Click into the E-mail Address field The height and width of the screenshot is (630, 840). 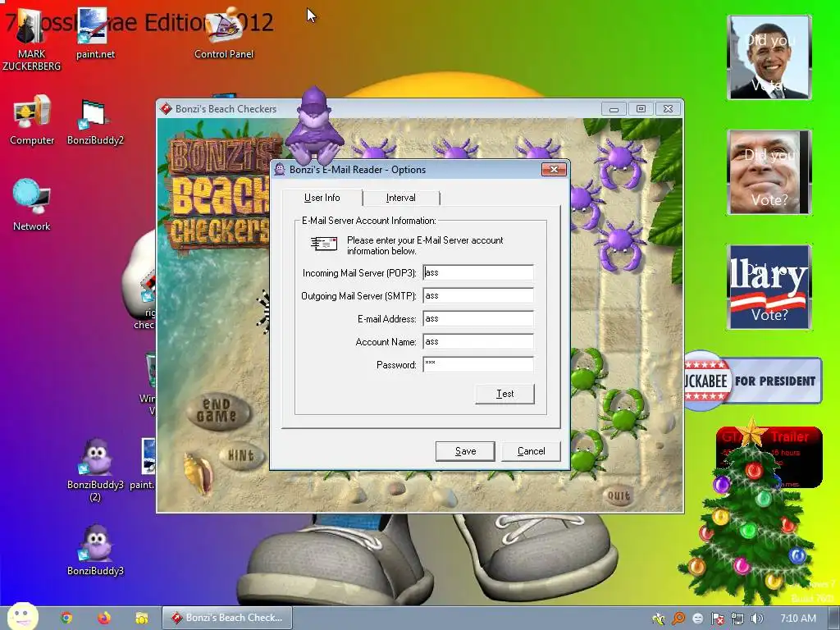pos(478,319)
